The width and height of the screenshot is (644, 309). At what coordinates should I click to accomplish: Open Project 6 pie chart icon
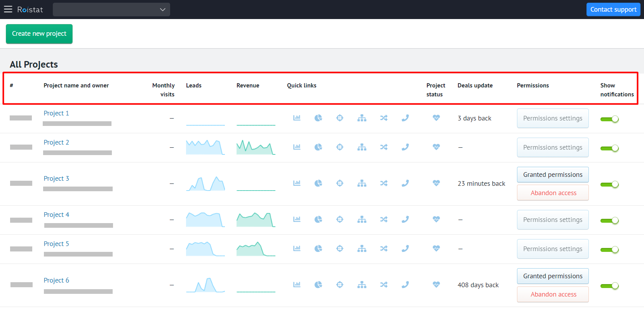click(x=318, y=285)
